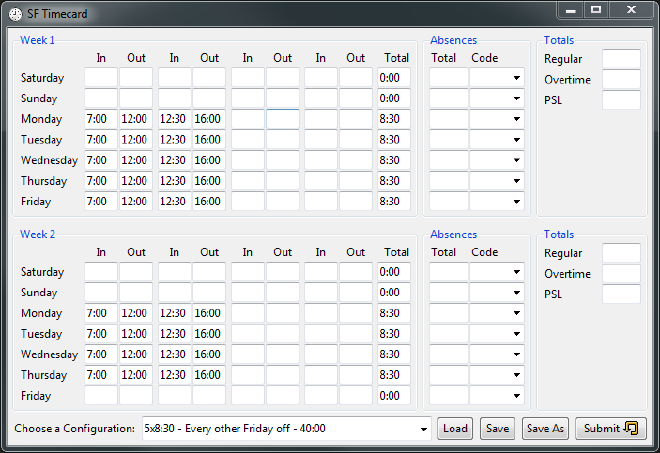
Task: Click Week 2 Saturday absence Total field
Action: 449,272
